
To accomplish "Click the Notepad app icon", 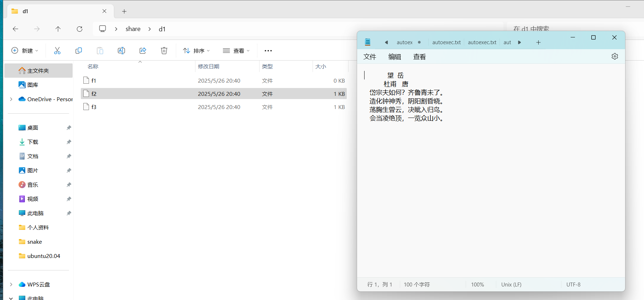I will pyautogui.click(x=368, y=42).
